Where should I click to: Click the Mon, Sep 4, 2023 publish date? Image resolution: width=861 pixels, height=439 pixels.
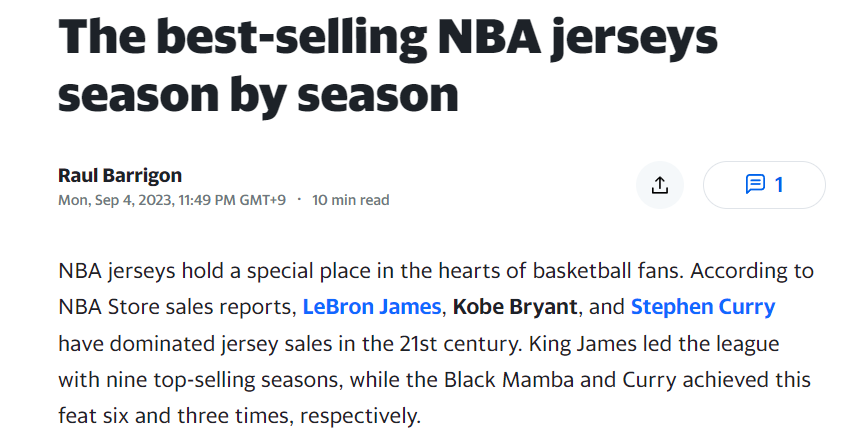click(x=116, y=200)
